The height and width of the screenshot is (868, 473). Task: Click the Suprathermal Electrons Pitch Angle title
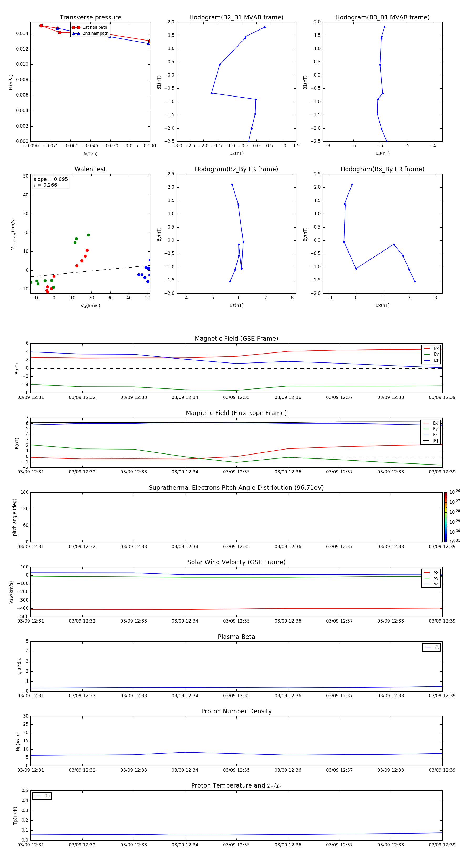click(236, 488)
